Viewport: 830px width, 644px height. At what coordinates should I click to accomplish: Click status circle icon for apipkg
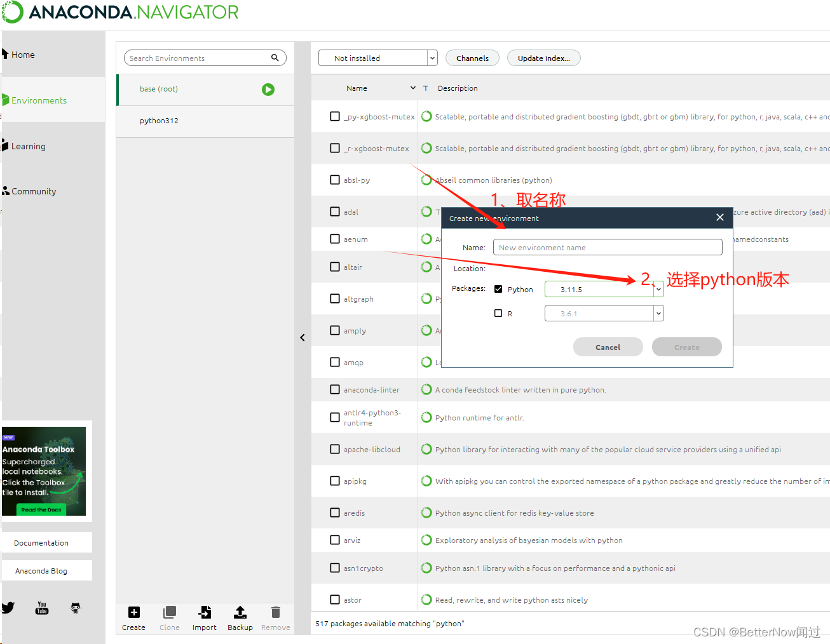point(426,481)
